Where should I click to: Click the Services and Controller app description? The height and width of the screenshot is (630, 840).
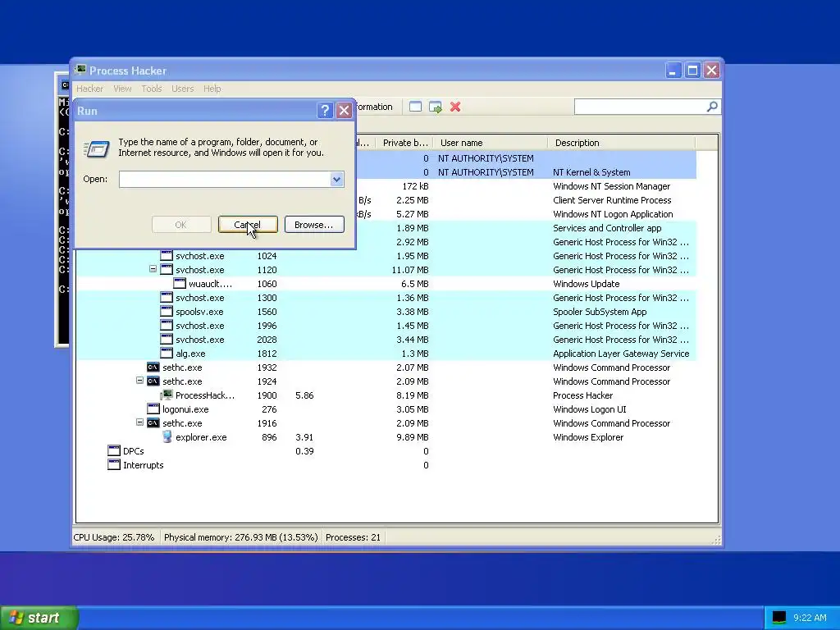pos(607,228)
